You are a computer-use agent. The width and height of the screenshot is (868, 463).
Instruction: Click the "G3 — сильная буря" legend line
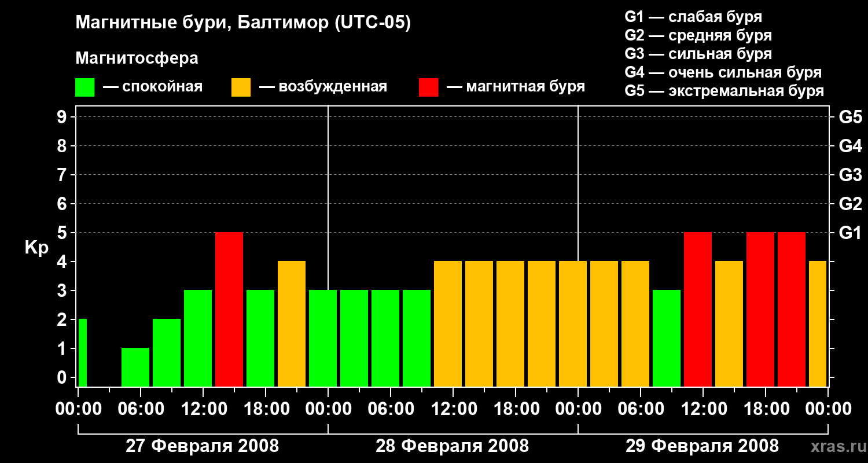click(698, 54)
